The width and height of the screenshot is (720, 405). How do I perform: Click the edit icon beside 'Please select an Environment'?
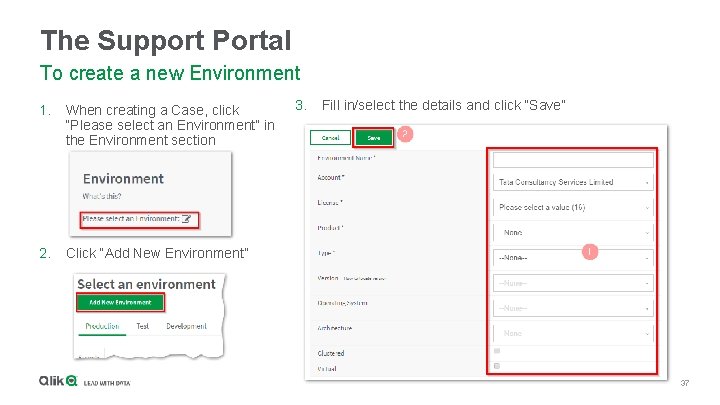tap(186, 219)
